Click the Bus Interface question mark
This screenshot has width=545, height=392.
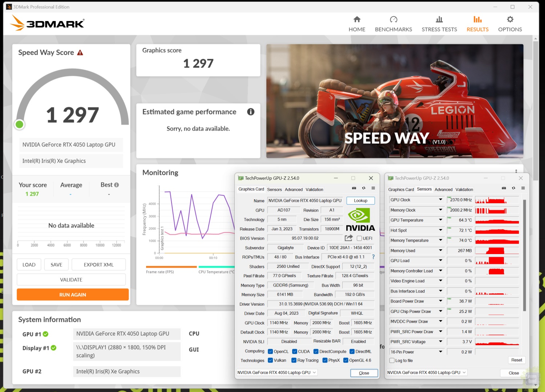click(373, 257)
